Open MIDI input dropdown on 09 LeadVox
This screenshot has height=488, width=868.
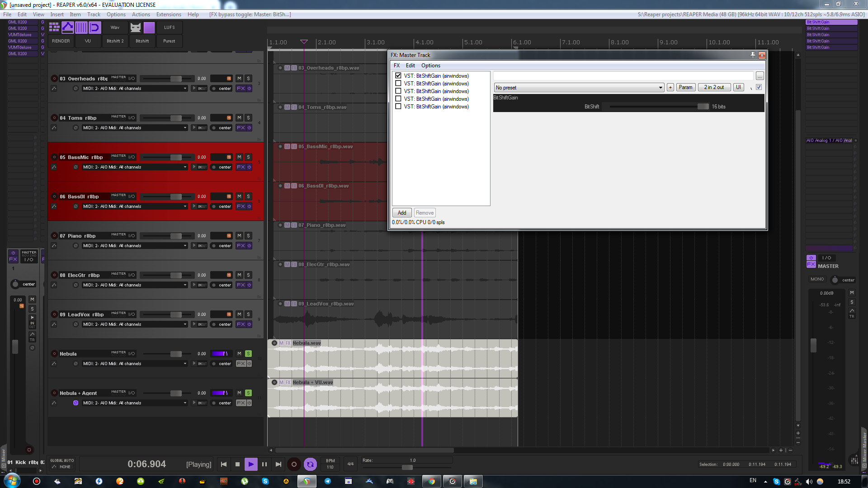coord(135,324)
